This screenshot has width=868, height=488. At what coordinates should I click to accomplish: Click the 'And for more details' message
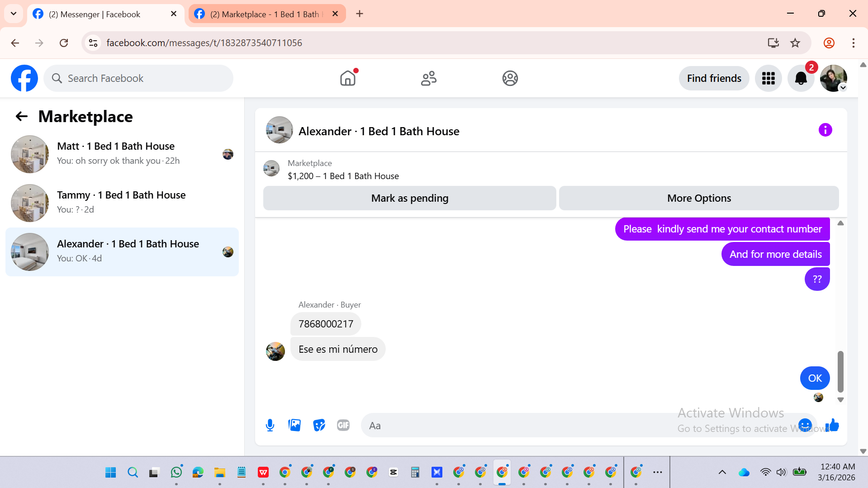tap(775, 254)
